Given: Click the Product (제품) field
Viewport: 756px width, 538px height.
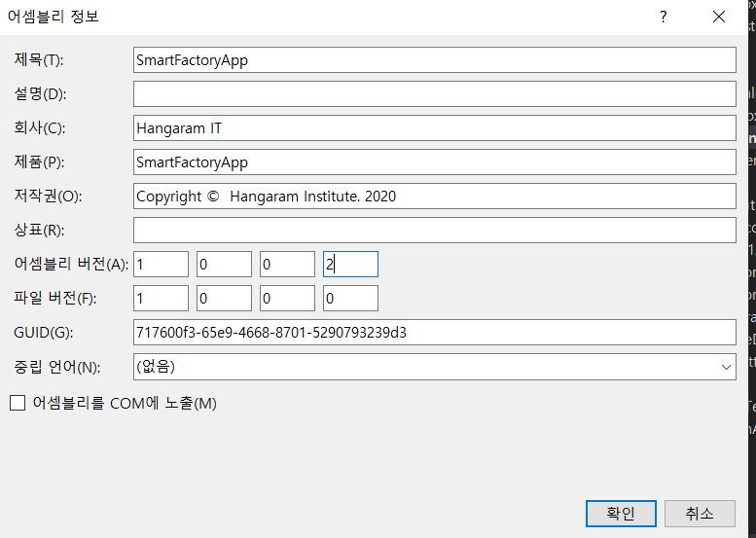Looking at the screenshot, I should (x=434, y=161).
